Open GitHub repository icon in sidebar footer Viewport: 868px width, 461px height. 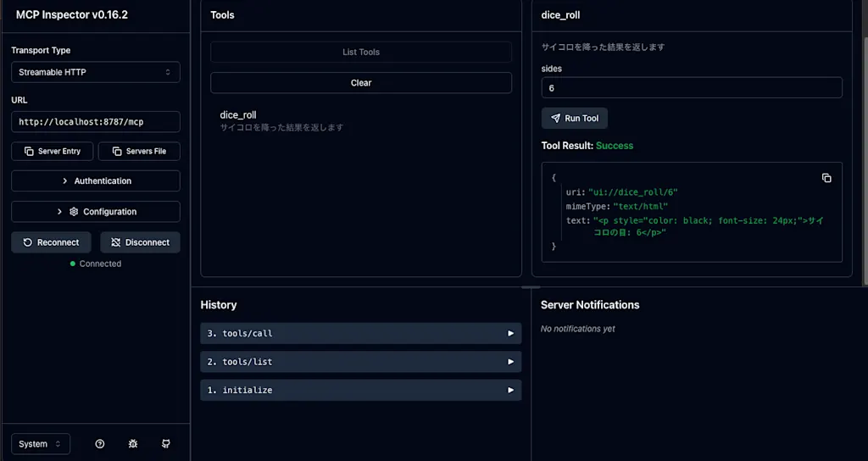click(165, 444)
